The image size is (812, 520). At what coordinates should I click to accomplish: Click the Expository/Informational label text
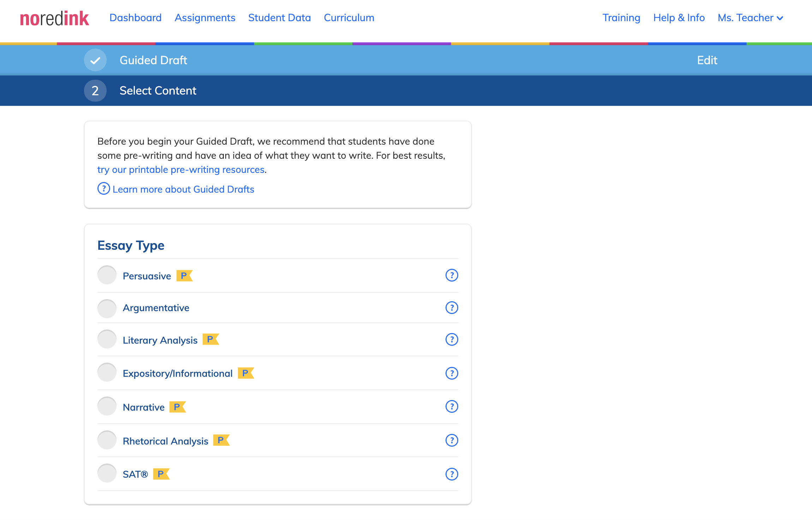coord(178,374)
